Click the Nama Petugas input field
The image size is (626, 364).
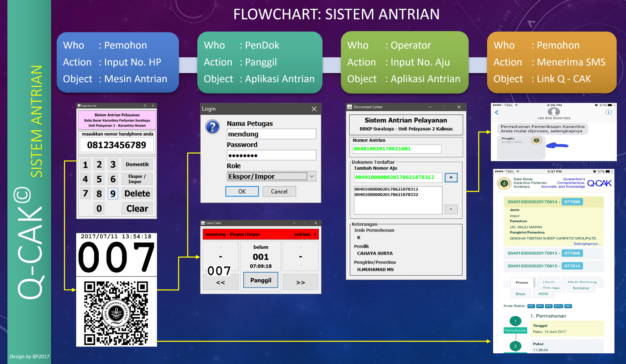tap(271, 134)
